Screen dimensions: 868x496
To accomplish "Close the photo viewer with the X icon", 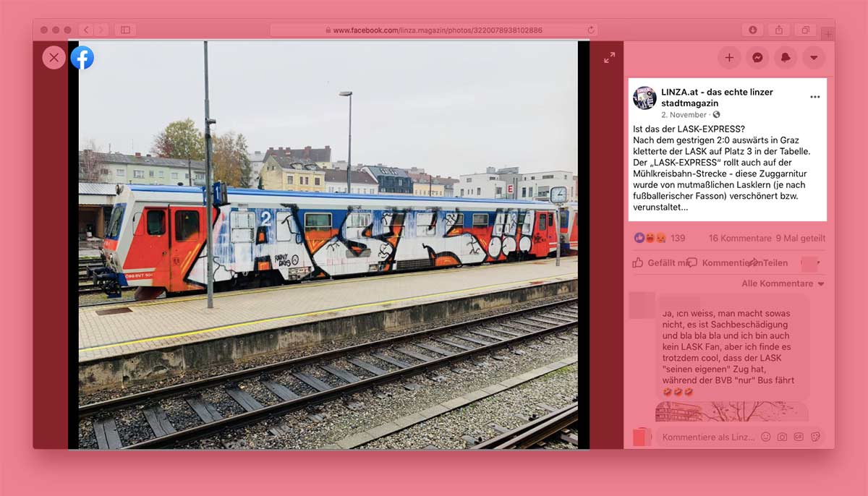I will click(x=54, y=57).
